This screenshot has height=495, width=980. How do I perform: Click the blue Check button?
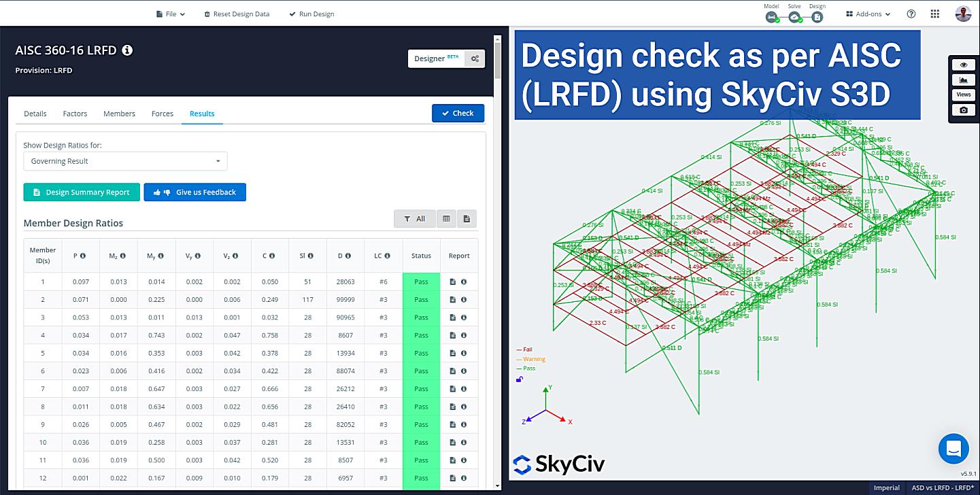[x=458, y=114]
